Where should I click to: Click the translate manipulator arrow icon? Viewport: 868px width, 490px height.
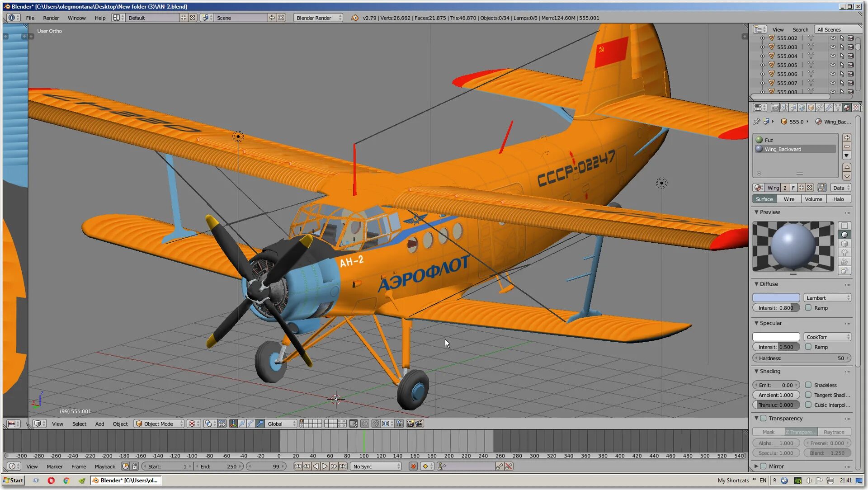[x=242, y=424]
